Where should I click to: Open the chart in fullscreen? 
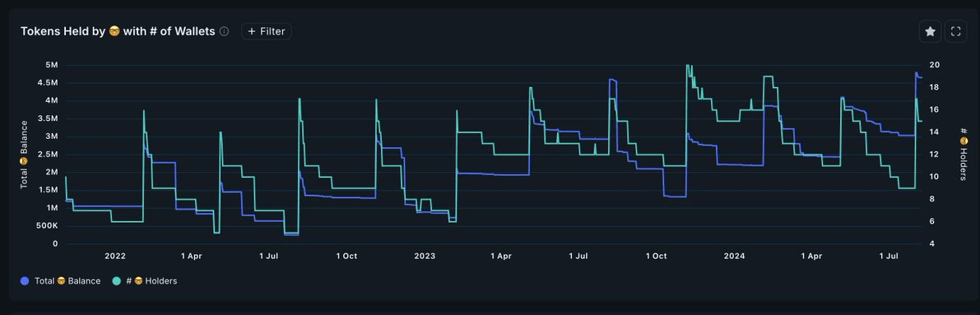tap(955, 31)
